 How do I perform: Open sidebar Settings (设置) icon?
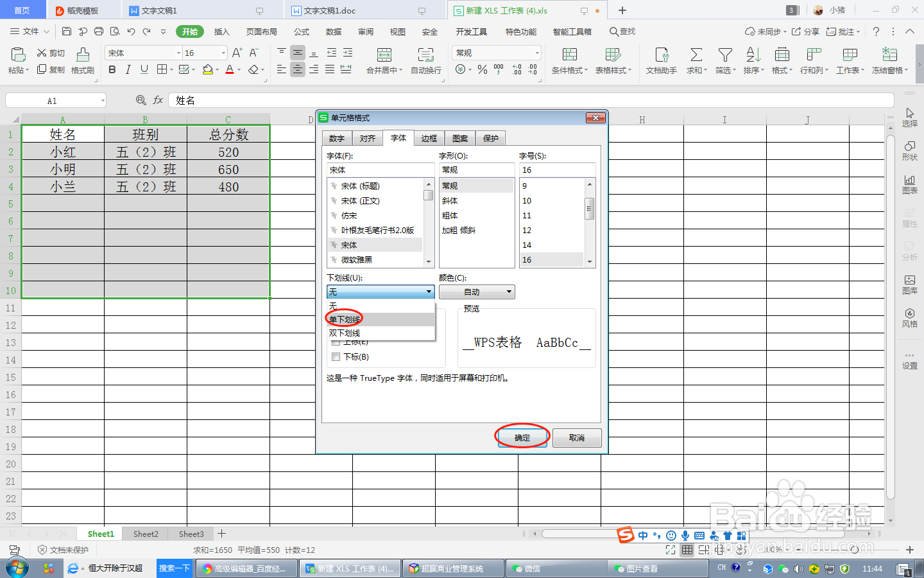point(909,355)
